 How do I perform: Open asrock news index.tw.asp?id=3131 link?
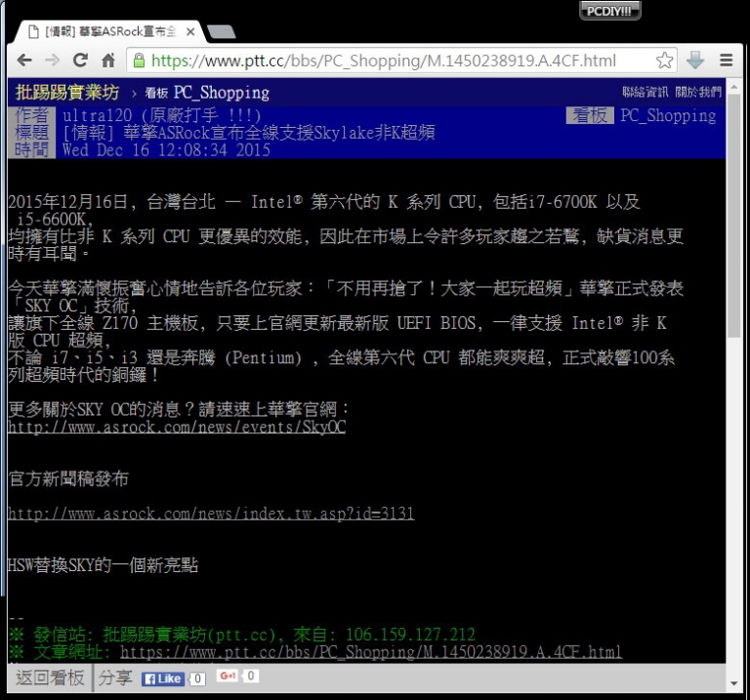pos(211,514)
